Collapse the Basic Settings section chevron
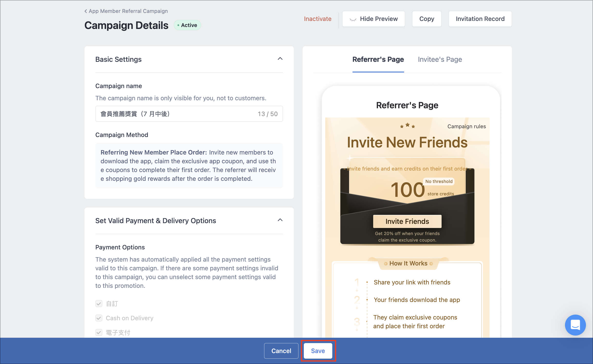The image size is (593, 364). (x=280, y=59)
